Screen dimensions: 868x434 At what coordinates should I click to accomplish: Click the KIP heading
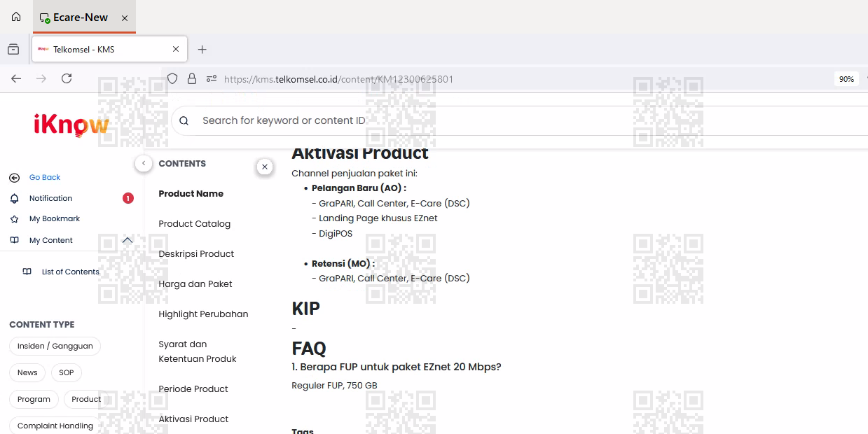click(306, 309)
